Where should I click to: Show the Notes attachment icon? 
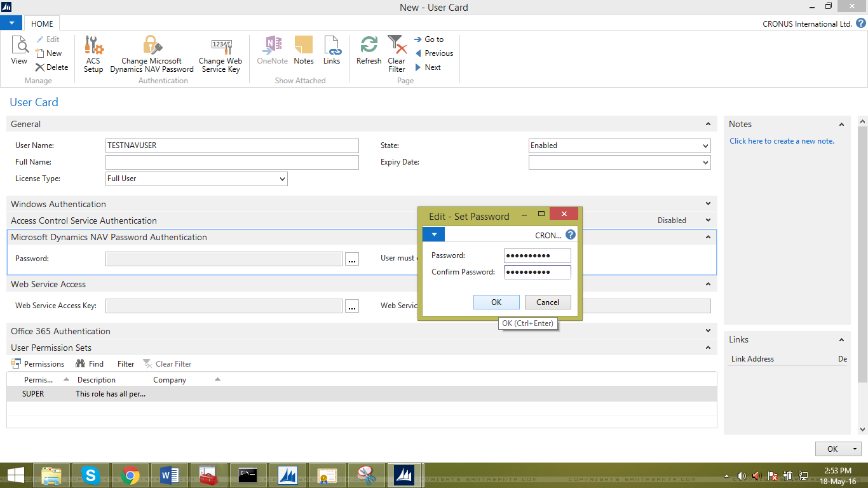(x=303, y=50)
